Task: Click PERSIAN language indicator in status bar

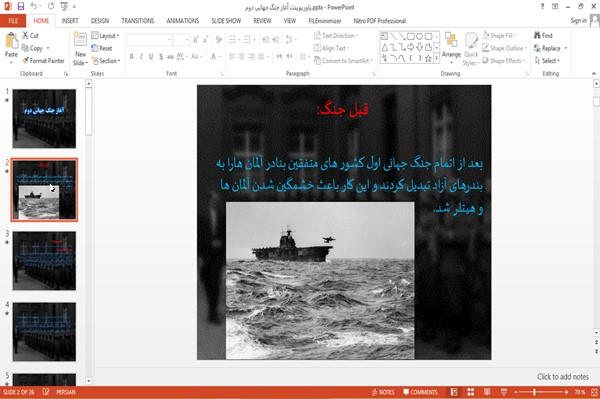Action: coord(66,392)
